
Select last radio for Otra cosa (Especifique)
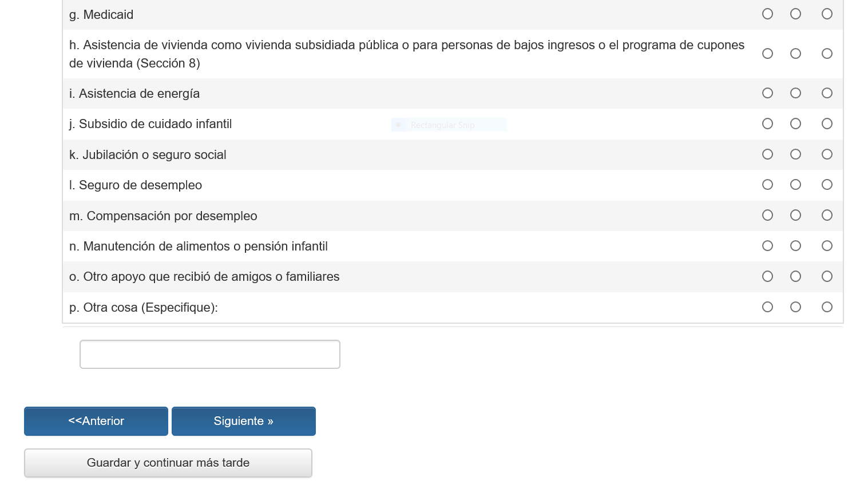(x=827, y=307)
